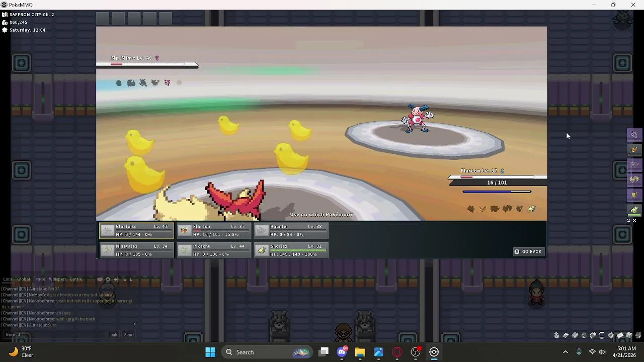Switch to the Trade chat tab
644x362 pixels.
click(39, 279)
